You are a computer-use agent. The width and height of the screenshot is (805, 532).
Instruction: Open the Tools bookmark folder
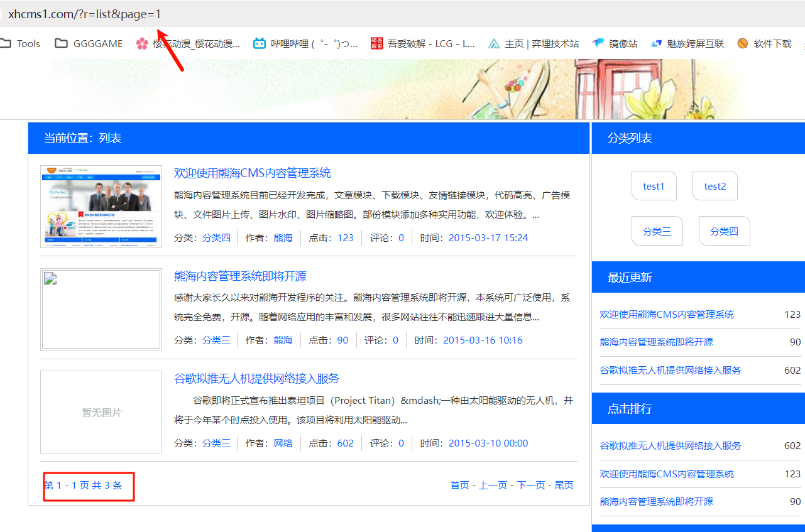tap(20, 43)
